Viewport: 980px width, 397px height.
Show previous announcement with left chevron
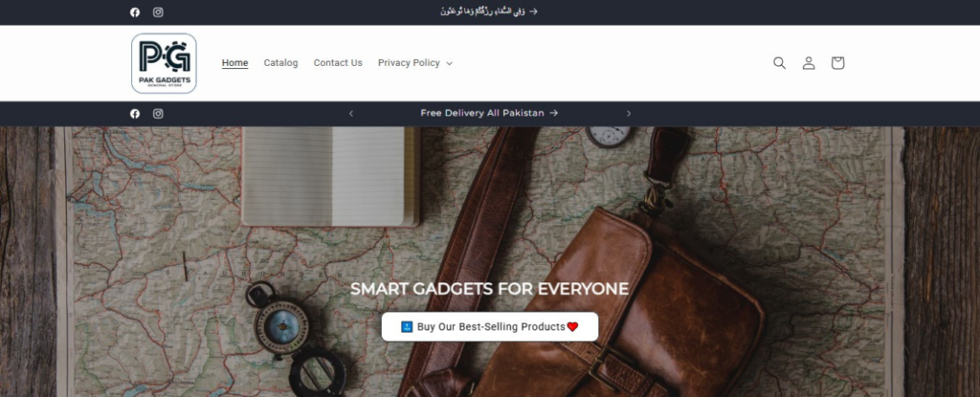tap(350, 113)
